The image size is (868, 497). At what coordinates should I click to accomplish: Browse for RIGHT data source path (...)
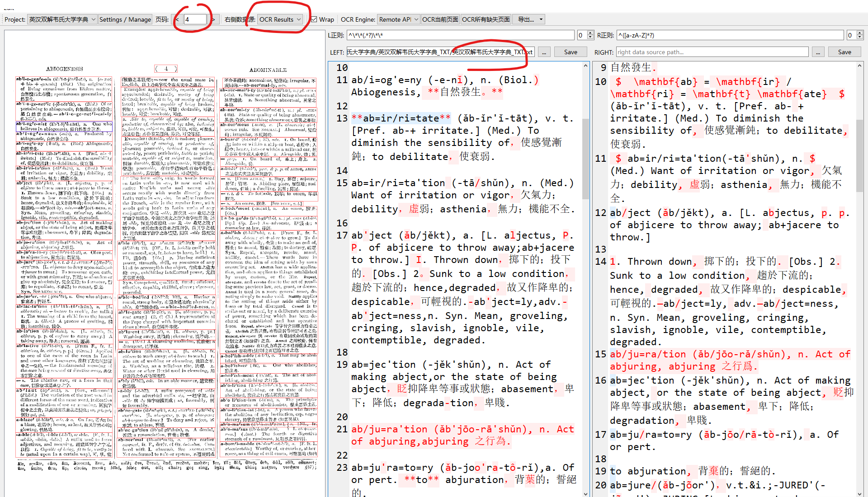click(x=818, y=52)
